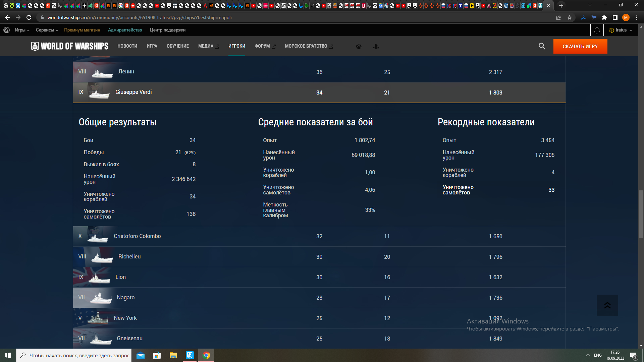Open the МЕДИА menu item
The height and width of the screenshot is (362, 644).
click(208, 46)
